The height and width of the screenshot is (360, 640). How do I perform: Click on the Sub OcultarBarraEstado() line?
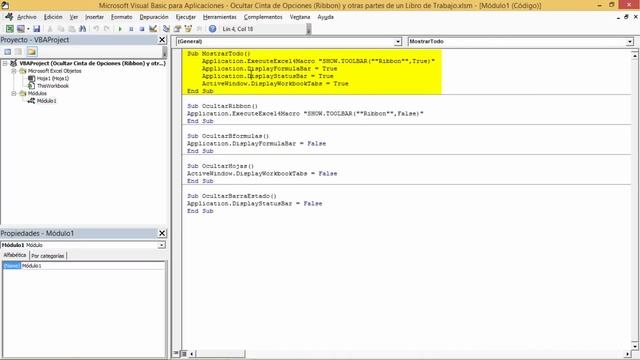pyautogui.click(x=232, y=196)
